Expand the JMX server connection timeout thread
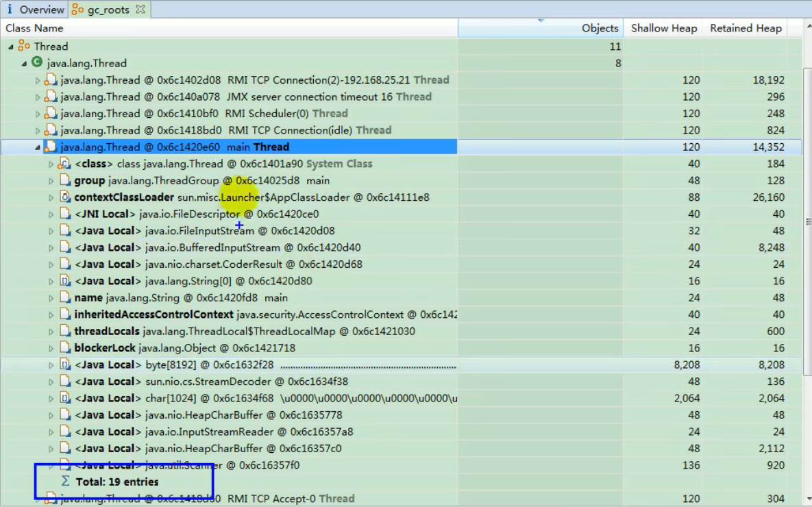The image size is (812, 507). (37, 97)
